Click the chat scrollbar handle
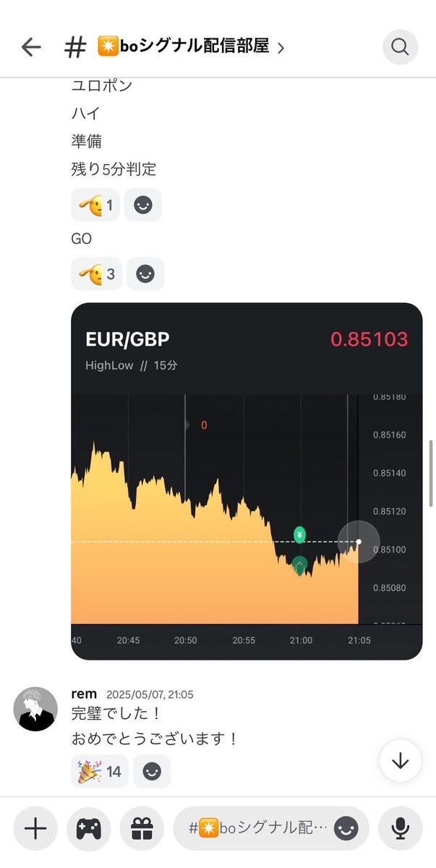 click(432, 472)
